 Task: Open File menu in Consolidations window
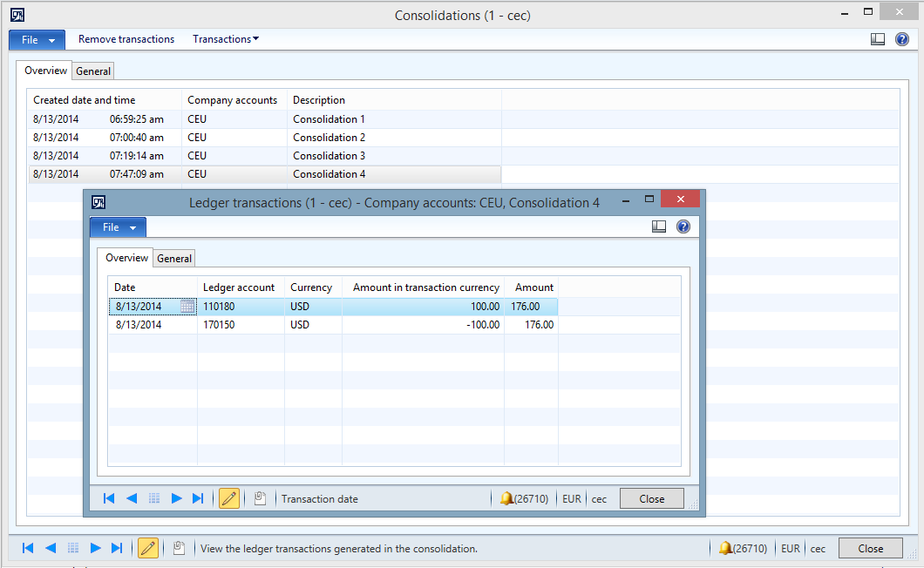[37, 40]
